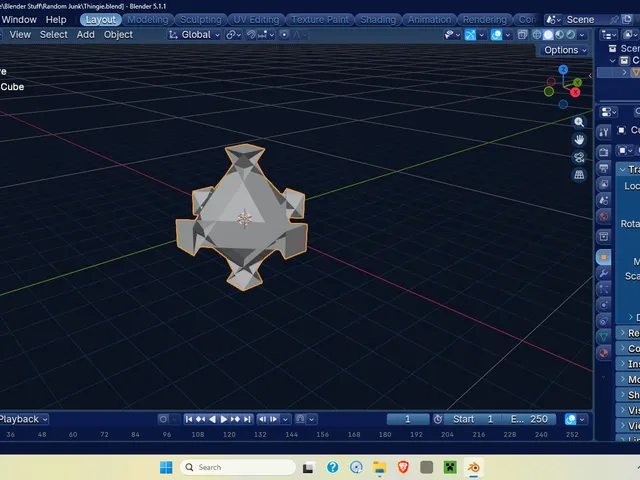The image size is (640, 480).
Task: Open the Object Data properties tab
Action: coord(604,336)
